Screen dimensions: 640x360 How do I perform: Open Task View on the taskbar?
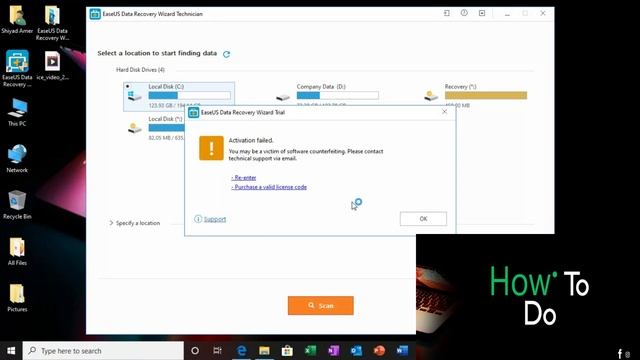point(218,351)
